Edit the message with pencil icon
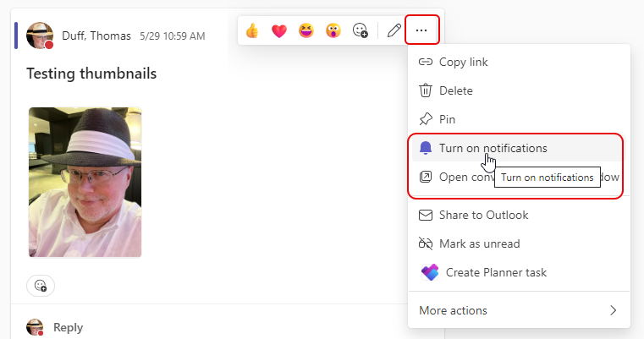Image resolution: width=644 pixels, height=339 pixels. click(394, 31)
